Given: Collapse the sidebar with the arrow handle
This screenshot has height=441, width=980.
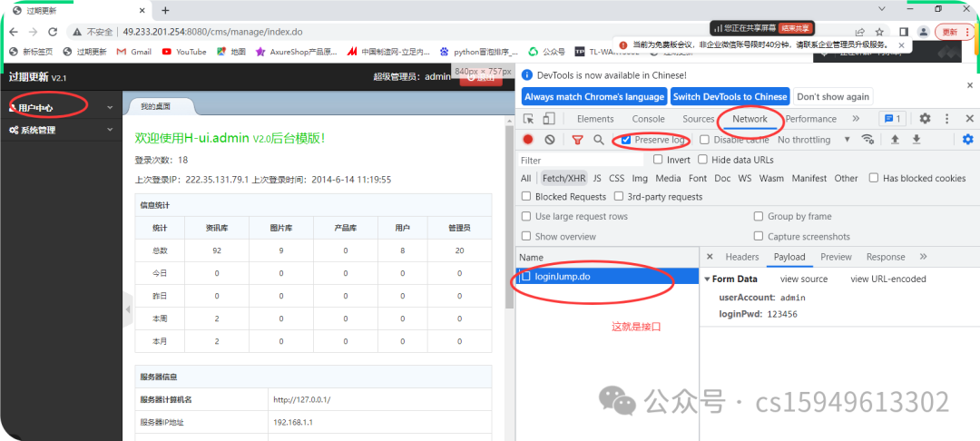Looking at the screenshot, I should [x=128, y=309].
